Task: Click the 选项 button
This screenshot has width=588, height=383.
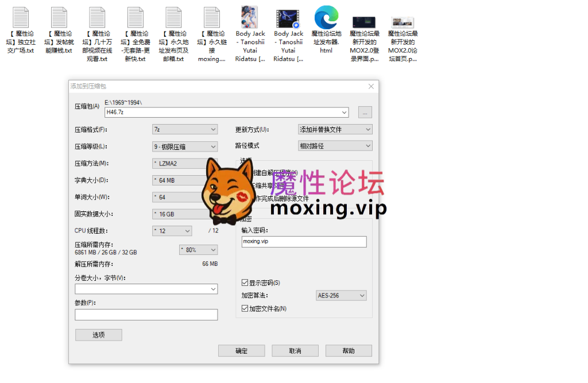Action: coord(99,335)
